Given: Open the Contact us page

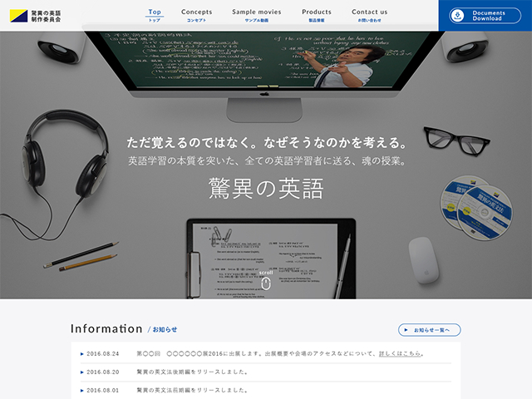Looking at the screenshot, I should (x=369, y=15).
